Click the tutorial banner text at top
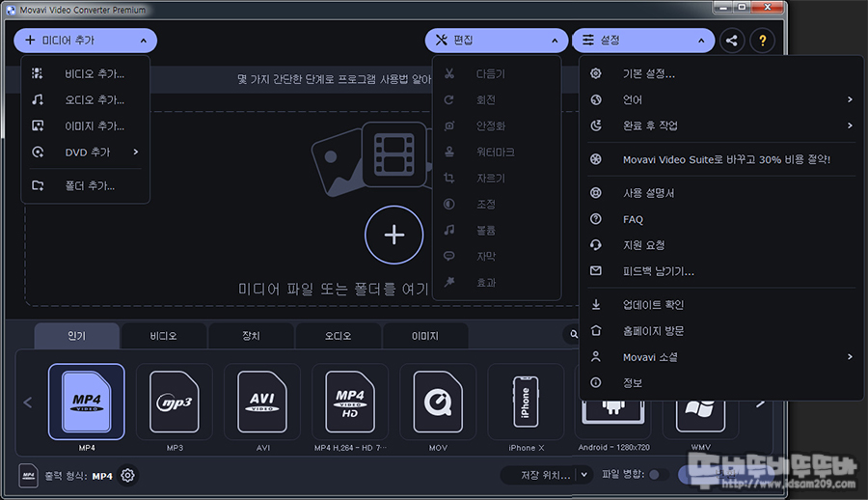Viewport: 868px width, 500px height. pos(334,79)
